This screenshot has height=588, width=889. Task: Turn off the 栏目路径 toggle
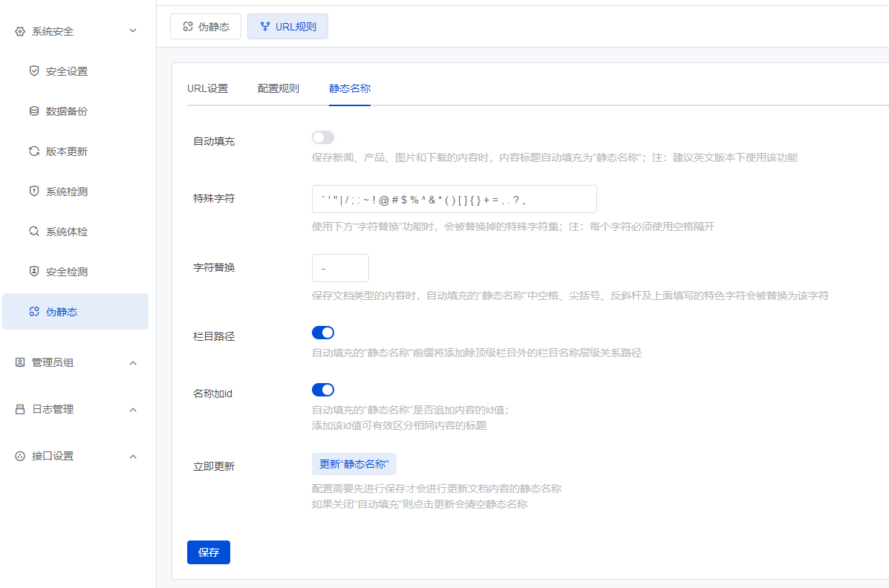[x=323, y=333]
